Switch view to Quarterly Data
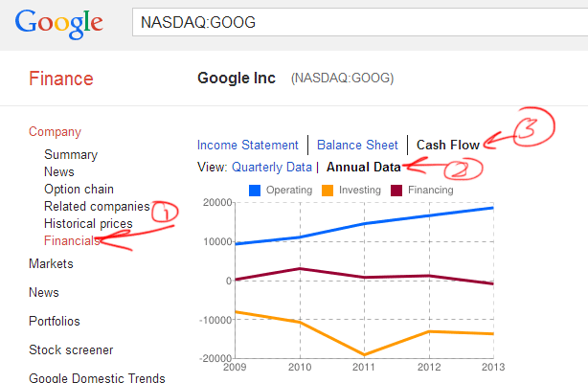Viewport: 588px width, 383px height. [272, 167]
